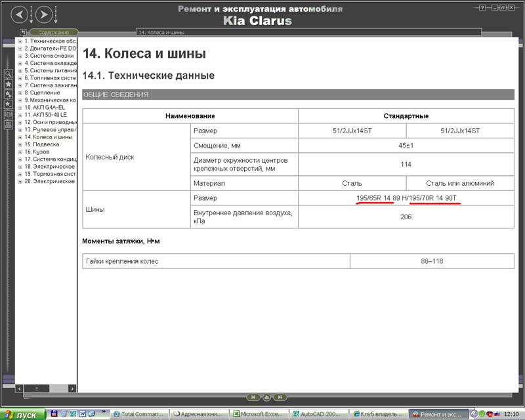Expand the '16. Кузов' tree node
525x420 pixels.
click(20, 152)
